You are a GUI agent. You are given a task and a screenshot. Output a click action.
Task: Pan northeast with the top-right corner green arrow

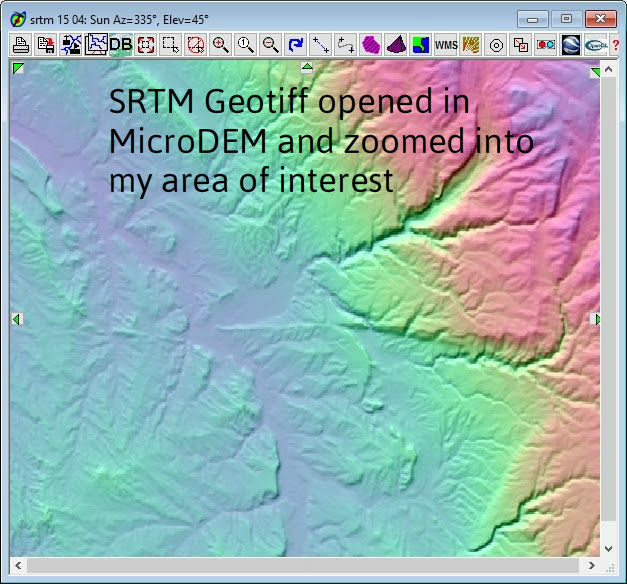point(595,72)
